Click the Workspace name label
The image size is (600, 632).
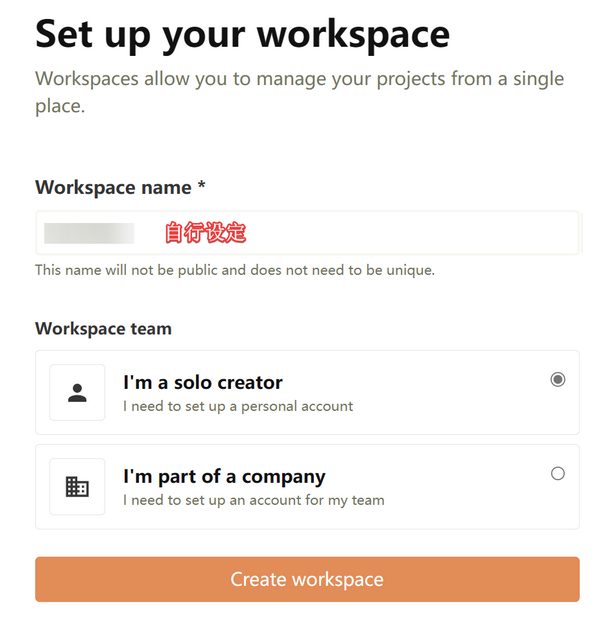113,187
